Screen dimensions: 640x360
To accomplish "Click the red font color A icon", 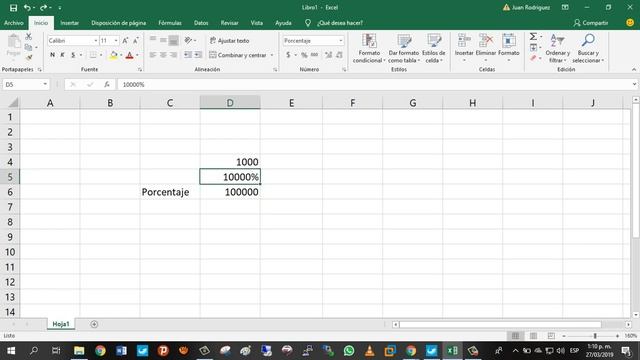I will (129, 55).
